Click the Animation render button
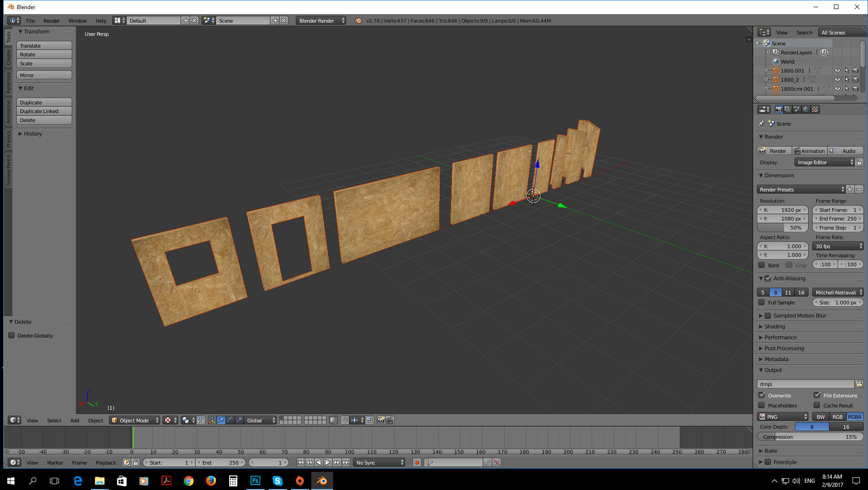Viewport: 868px width, 490px height. (809, 151)
